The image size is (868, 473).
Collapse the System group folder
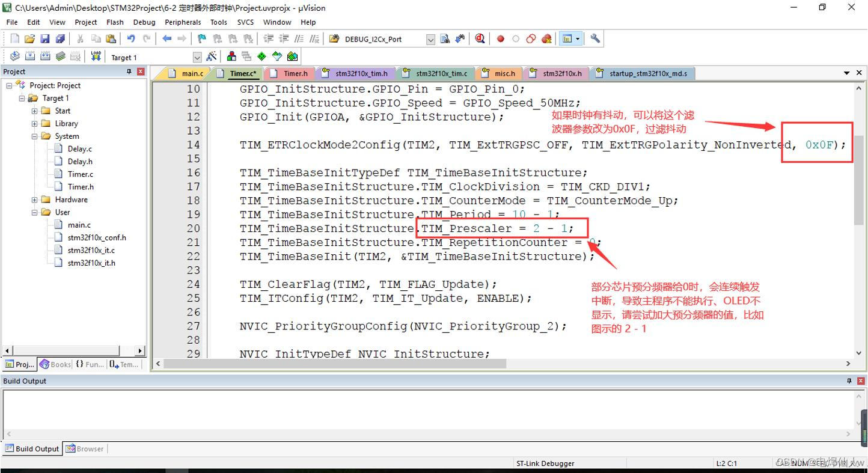pyautogui.click(x=34, y=136)
